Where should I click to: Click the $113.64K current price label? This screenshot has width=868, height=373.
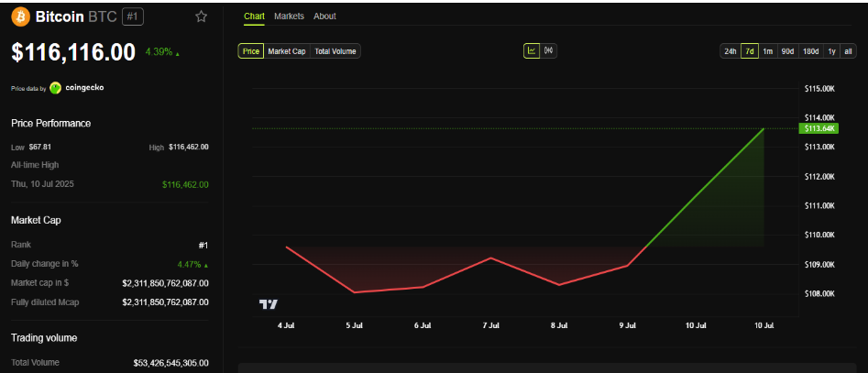pyautogui.click(x=819, y=128)
